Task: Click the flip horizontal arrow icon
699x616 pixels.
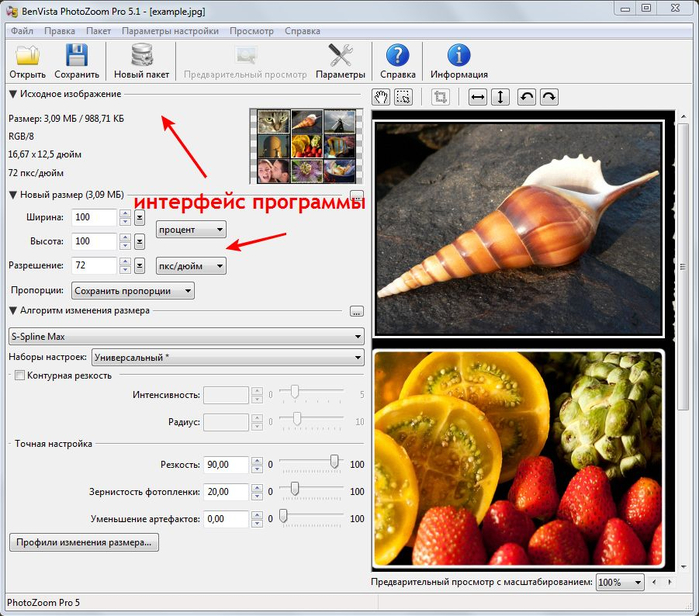Action: tap(478, 97)
